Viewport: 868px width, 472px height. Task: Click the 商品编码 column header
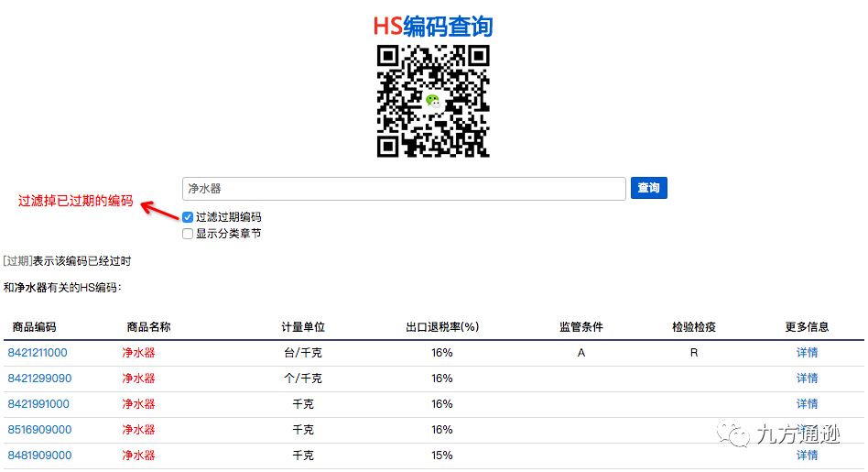point(34,327)
